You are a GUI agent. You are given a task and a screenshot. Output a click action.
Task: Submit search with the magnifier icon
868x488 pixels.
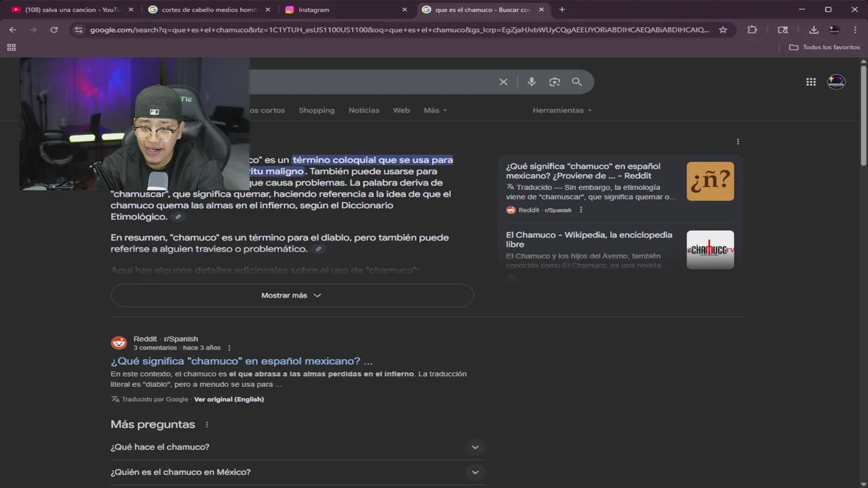pos(576,82)
